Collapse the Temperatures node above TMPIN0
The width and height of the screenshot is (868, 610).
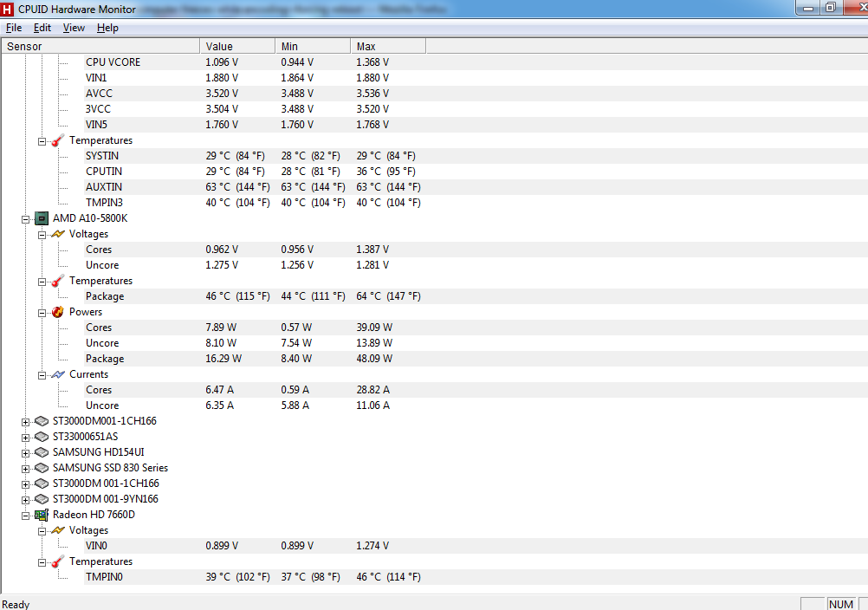point(42,562)
